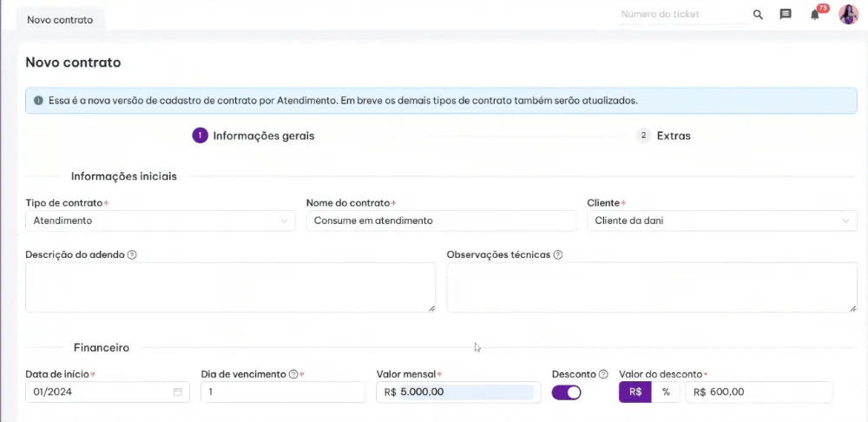Click the search magnifier icon

coord(758,15)
